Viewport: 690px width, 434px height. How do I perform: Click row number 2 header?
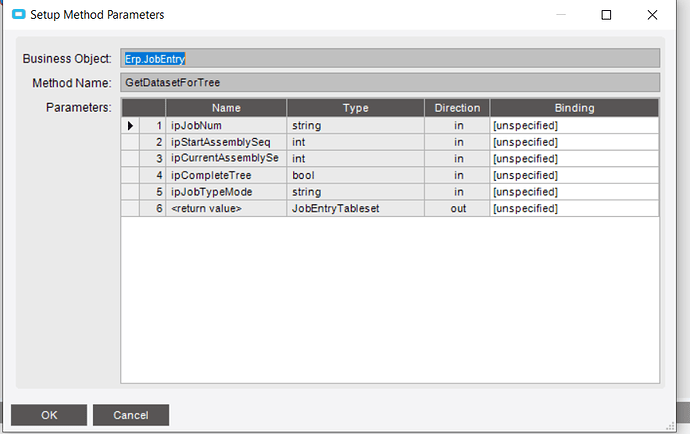click(x=153, y=142)
